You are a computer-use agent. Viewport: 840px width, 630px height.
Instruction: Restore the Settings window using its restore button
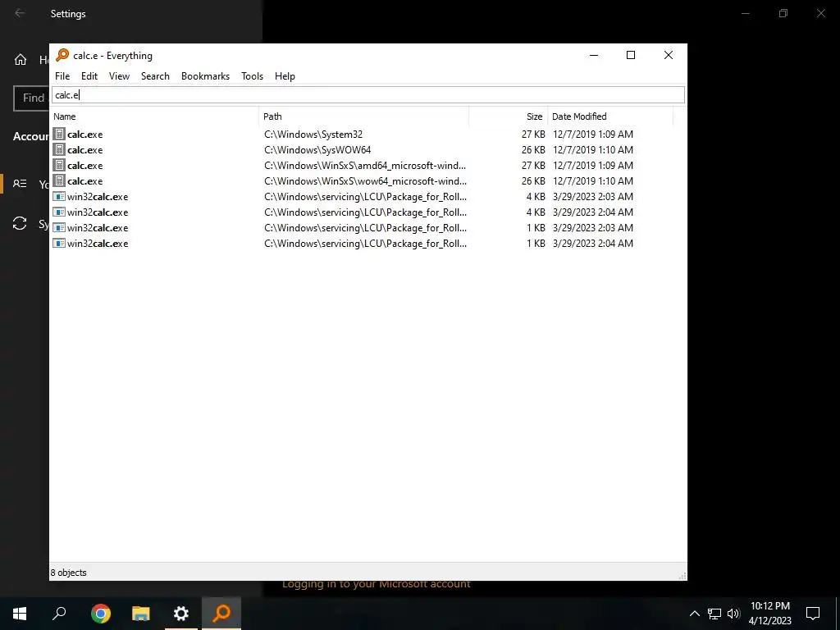(783, 13)
